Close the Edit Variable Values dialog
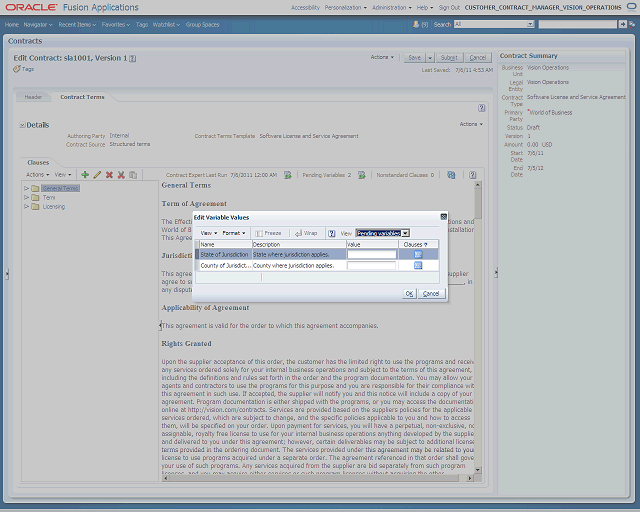The height and width of the screenshot is (512, 640). click(443, 217)
